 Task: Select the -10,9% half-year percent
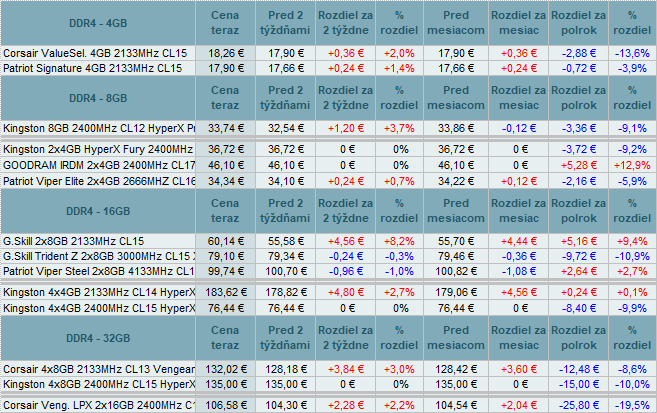[632, 256]
